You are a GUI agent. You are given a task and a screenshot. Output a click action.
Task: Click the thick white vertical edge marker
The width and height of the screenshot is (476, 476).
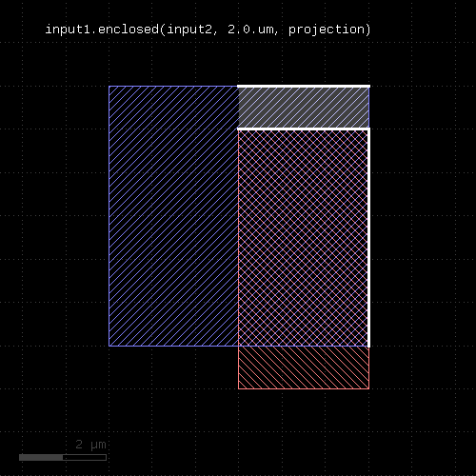(x=368, y=237)
